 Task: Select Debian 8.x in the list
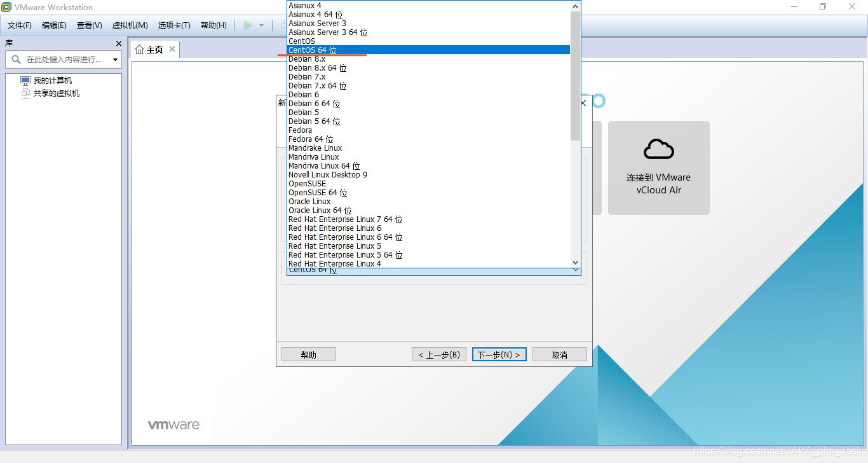[x=429, y=59]
